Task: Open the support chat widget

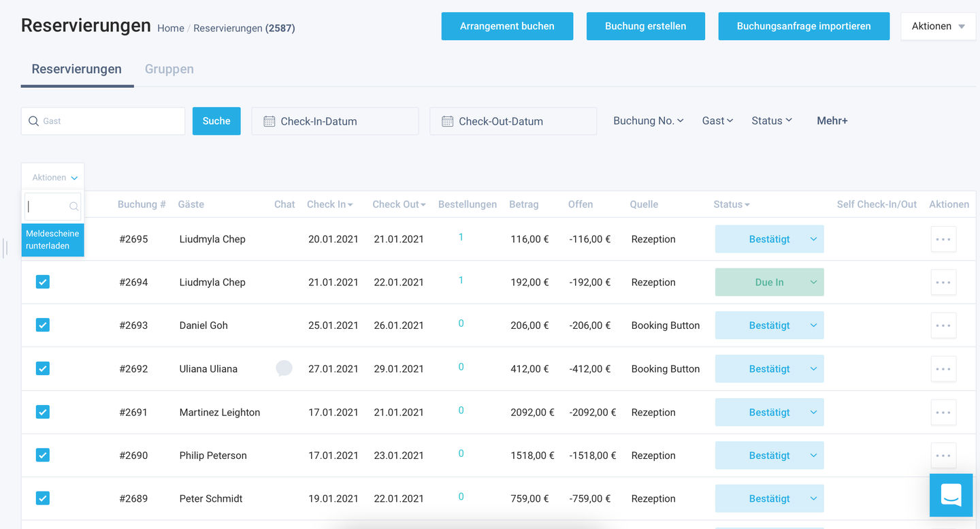Action: pyautogui.click(x=951, y=495)
